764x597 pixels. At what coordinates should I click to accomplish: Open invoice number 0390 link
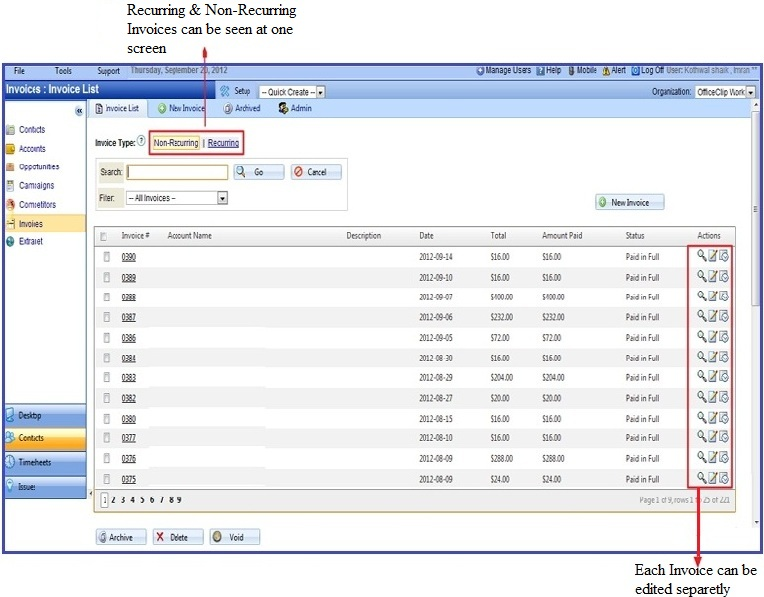(x=129, y=257)
